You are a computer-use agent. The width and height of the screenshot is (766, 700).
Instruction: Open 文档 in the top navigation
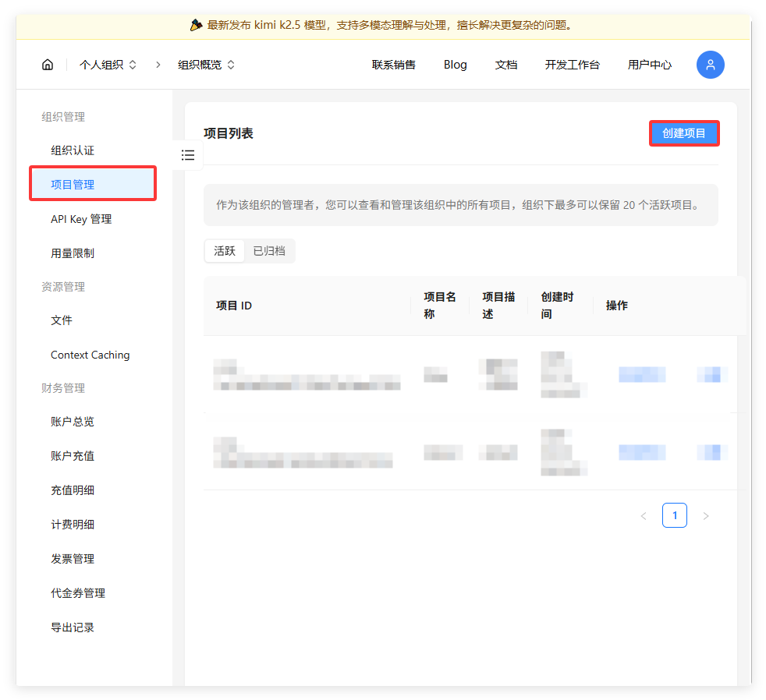click(506, 65)
